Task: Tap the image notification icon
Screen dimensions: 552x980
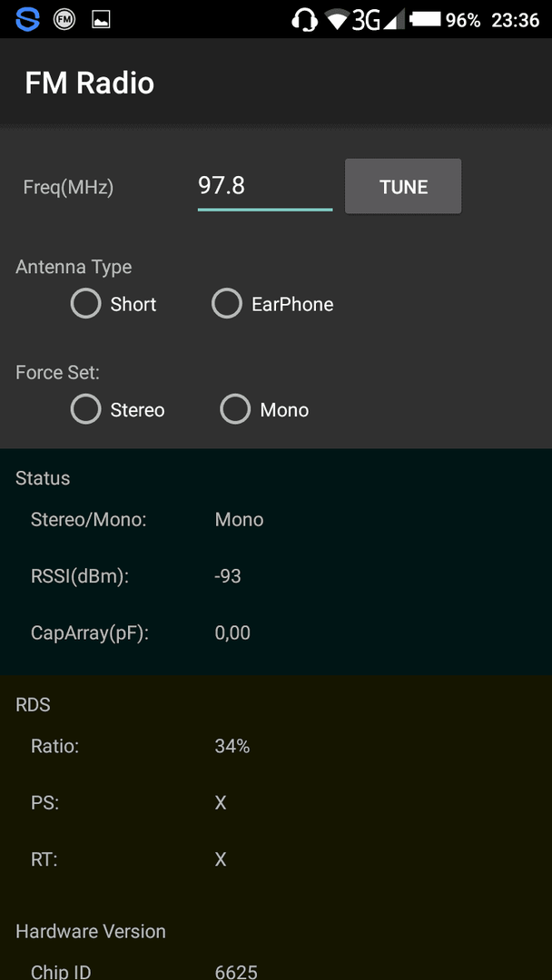Action: [101, 20]
